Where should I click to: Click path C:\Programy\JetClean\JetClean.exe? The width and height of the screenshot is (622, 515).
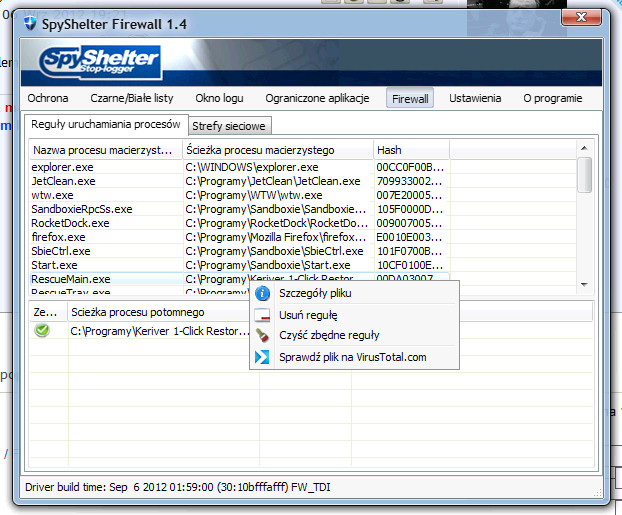pyautogui.click(x=273, y=181)
